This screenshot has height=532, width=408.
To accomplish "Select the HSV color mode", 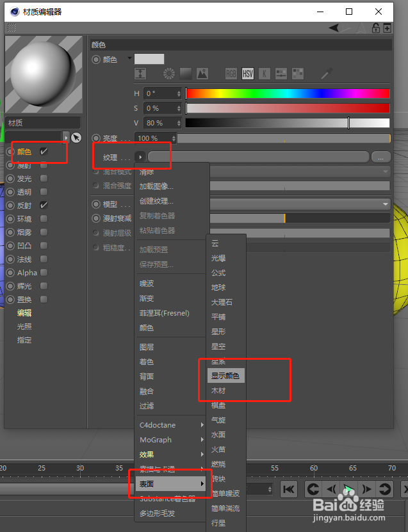I will click(x=248, y=74).
